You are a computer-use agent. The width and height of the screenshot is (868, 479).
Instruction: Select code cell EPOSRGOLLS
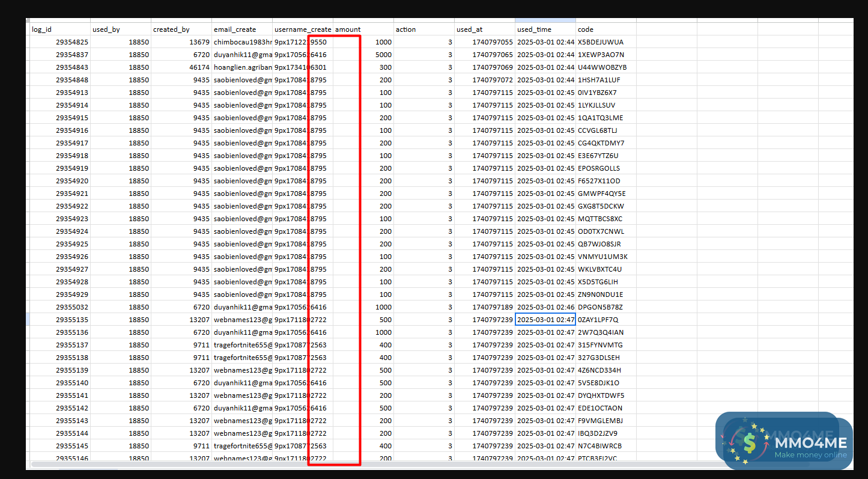click(606, 168)
